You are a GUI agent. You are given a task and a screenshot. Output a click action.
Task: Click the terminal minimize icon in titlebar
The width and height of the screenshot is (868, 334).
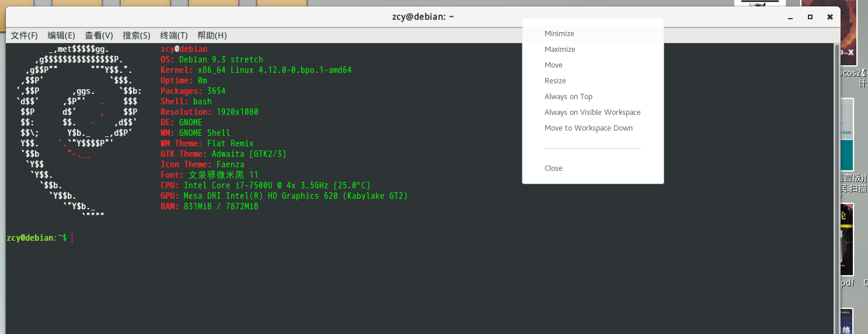pyautogui.click(x=790, y=17)
